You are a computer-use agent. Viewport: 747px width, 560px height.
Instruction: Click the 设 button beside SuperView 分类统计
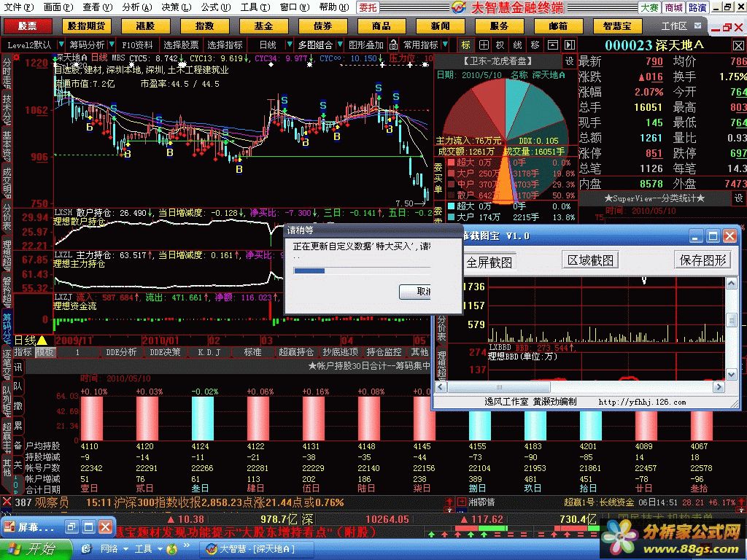738,198
